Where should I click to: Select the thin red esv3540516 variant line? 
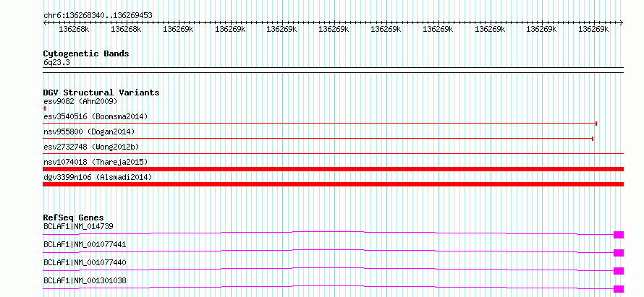tap(320, 124)
